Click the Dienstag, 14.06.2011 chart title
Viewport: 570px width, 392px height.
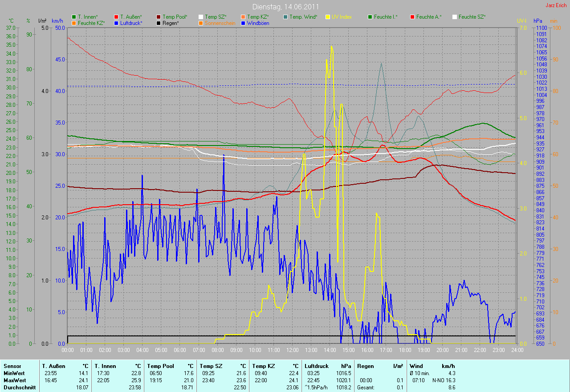click(x=285, y=7)
